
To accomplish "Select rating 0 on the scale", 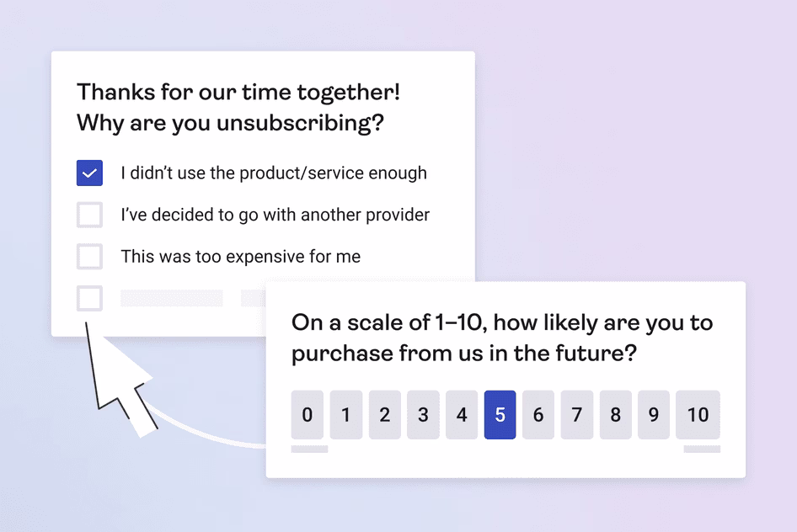I will (x=308, y=415).
